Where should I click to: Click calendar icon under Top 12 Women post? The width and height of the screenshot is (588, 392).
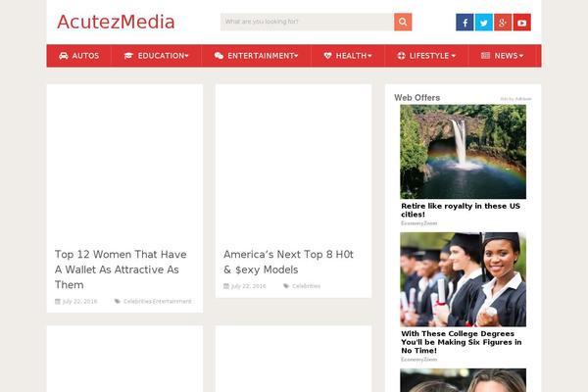coord(58,301)
